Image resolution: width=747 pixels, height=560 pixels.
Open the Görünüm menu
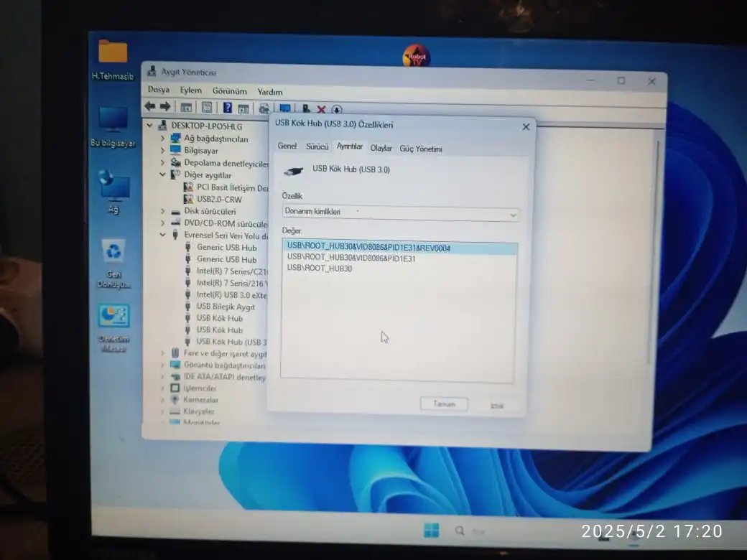pos(230,91)
